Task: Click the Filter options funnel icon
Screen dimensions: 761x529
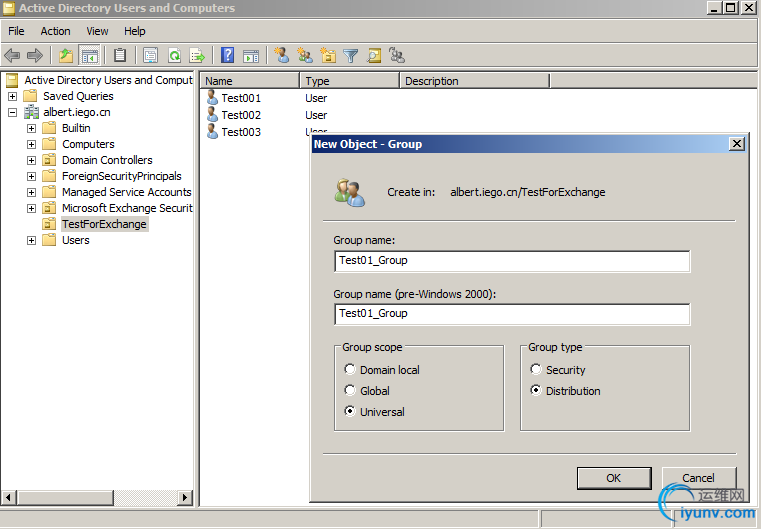Action: pyautogui.click(x=350, y=55)
